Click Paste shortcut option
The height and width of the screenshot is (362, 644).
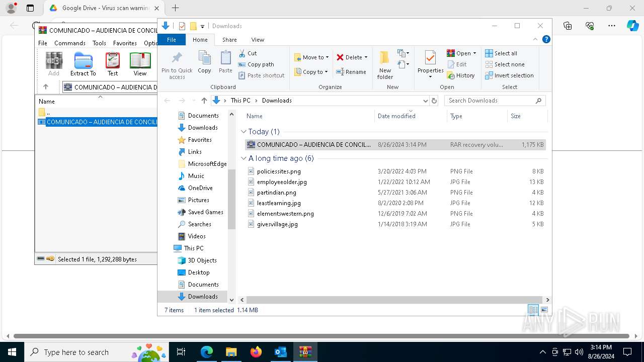coord(262,75)
